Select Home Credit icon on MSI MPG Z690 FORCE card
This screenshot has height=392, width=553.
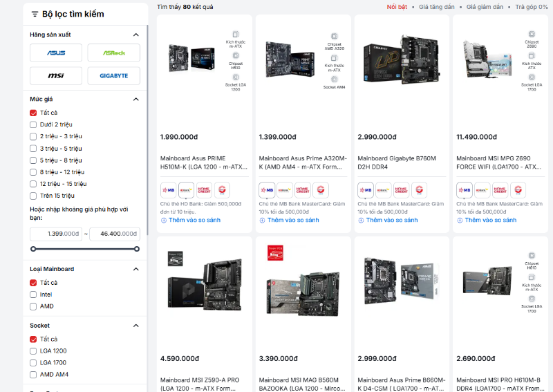point(500,190)
